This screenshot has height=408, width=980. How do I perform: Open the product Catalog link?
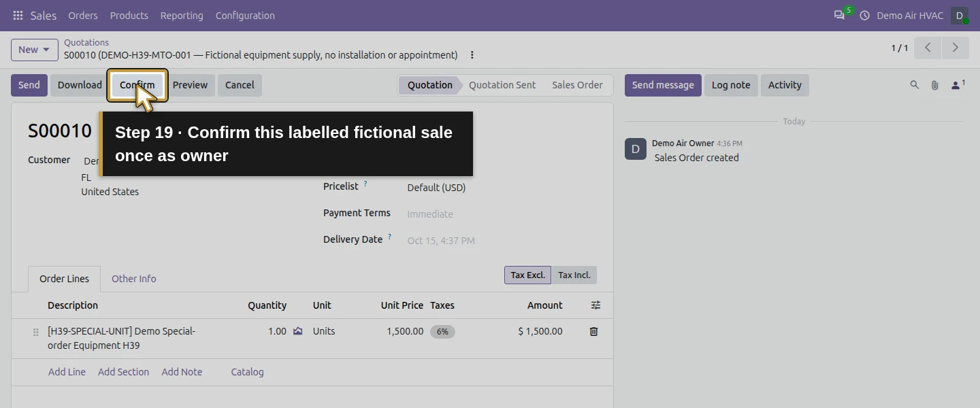click(247, 372)
